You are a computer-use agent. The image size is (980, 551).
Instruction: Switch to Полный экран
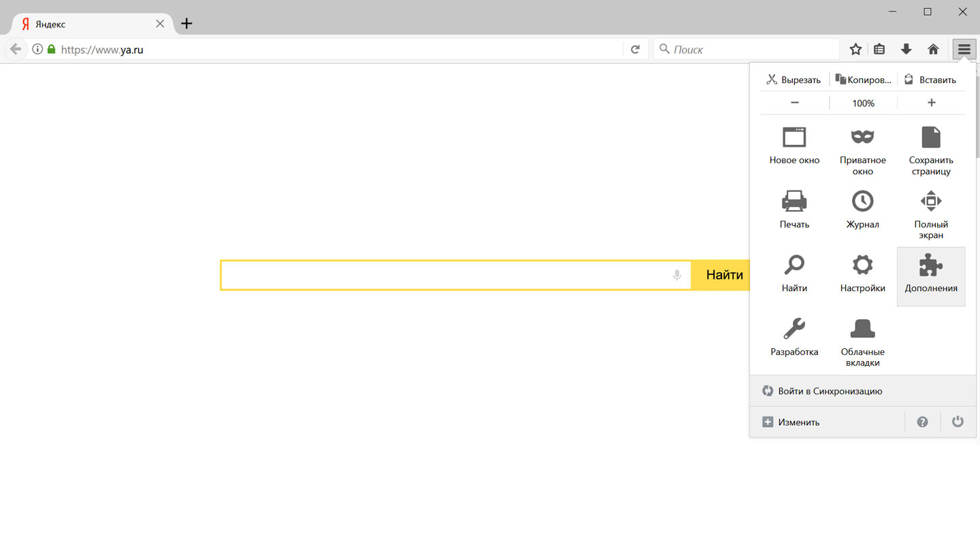930,215
